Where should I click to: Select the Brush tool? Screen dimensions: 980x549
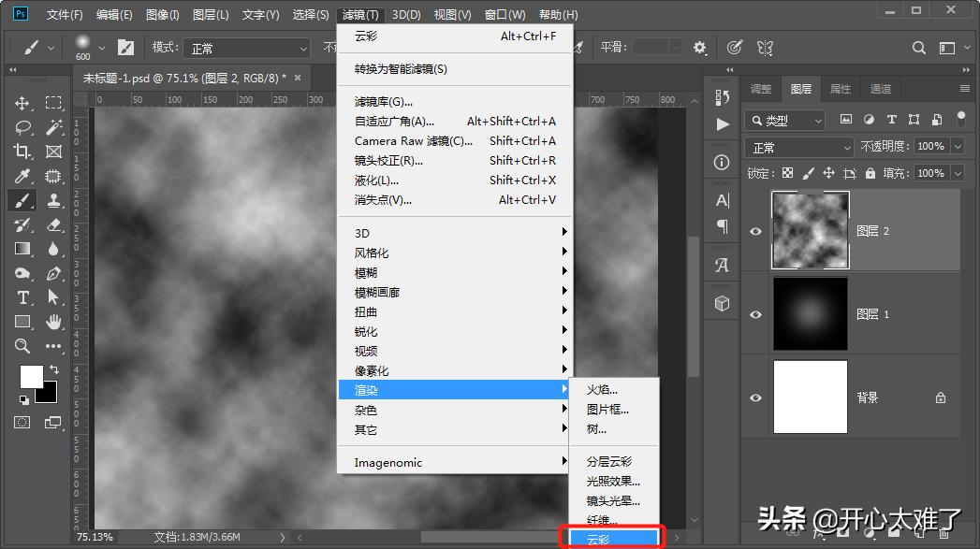click(21, 199)
